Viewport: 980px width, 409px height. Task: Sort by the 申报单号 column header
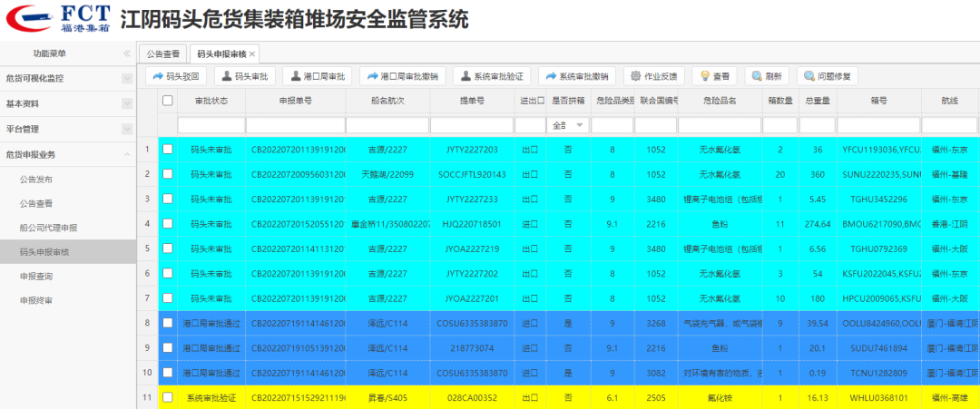(x=296, y=101)
